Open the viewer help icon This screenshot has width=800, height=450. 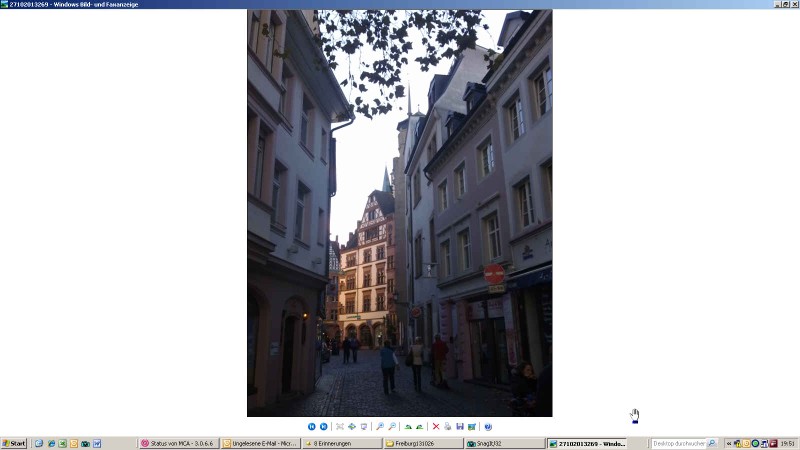click(x=488, y=427)
